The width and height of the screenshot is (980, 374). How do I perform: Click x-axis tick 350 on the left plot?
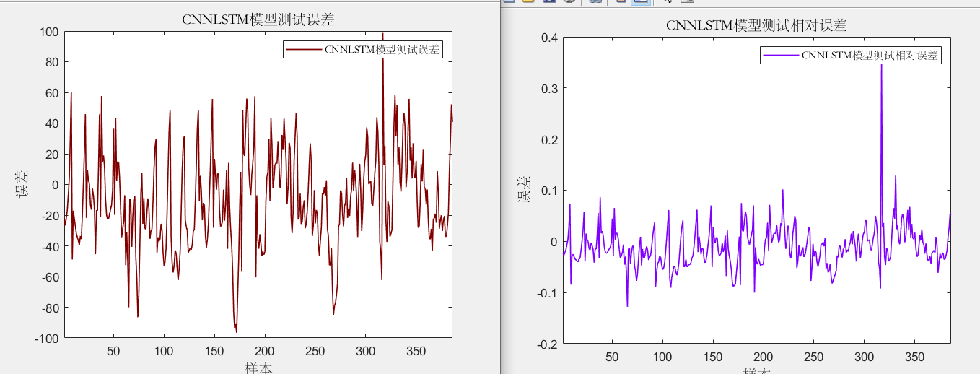[x=416, y=351]
